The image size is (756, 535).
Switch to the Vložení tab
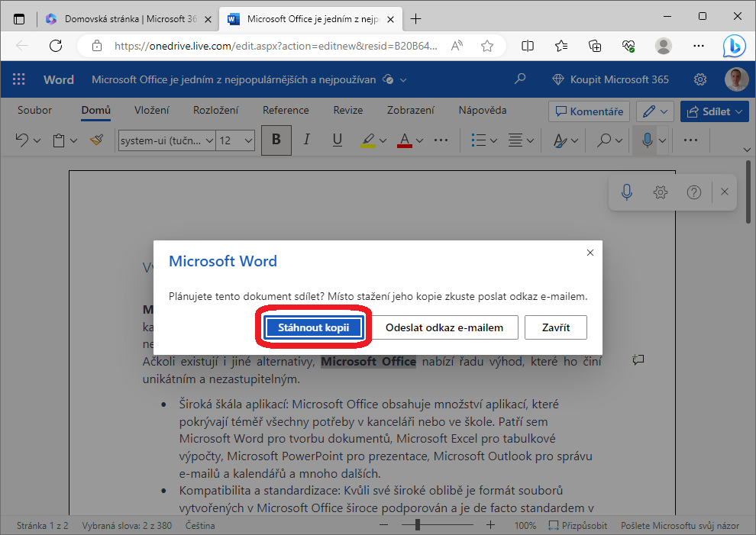[151, 111]
